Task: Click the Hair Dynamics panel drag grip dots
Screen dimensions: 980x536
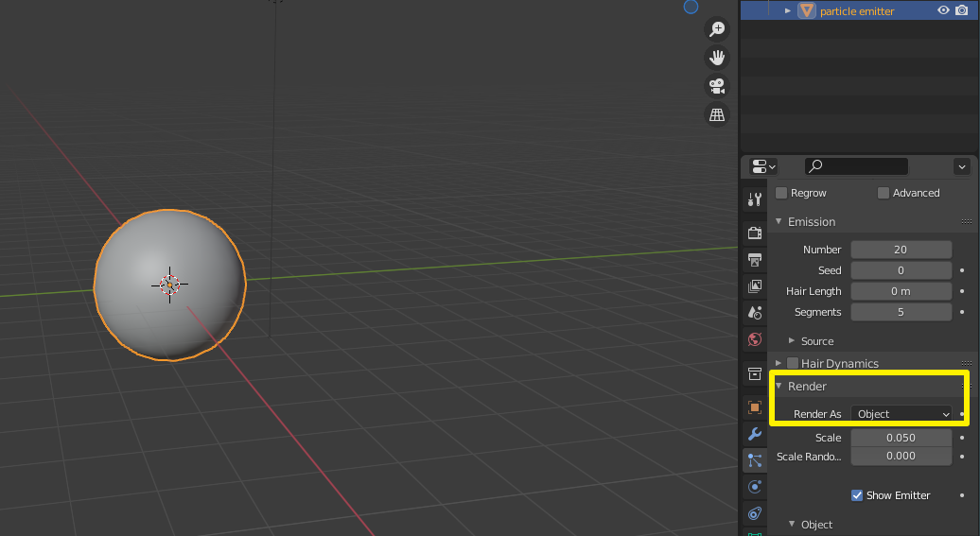Action: pos(966,363)
